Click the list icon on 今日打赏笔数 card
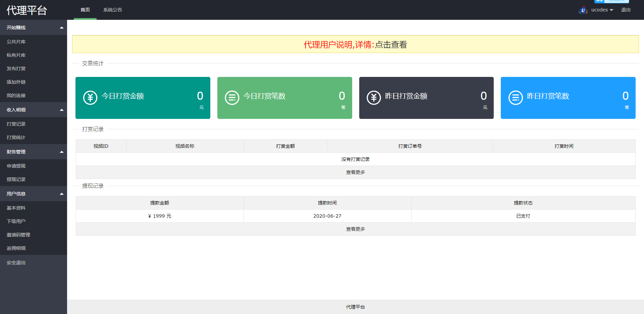 click(232, 98)
